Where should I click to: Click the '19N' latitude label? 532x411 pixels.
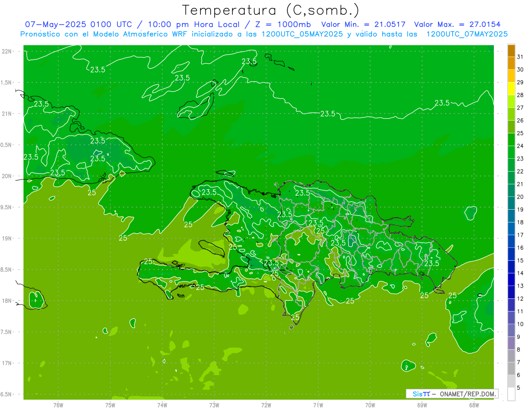[x=7, y=238]
